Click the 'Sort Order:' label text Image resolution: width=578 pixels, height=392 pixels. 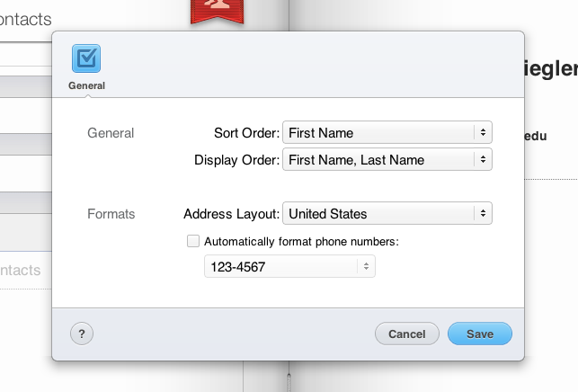246,133
